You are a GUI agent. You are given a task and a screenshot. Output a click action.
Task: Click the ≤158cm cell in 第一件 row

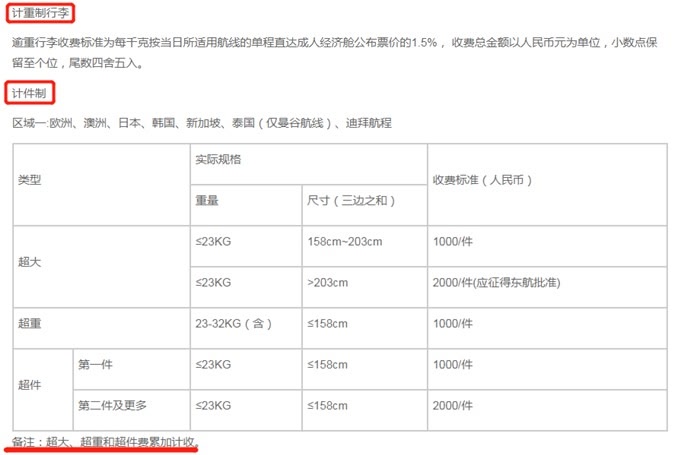click(x=365, y=369)
